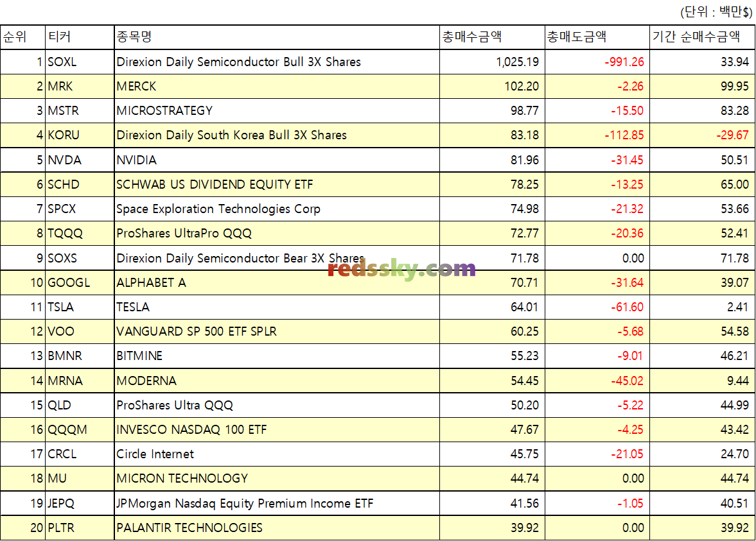Select the TQQQ ticker cell
Image resolution: width=756 pixels, height=541 pixels.
click(80, 234)
